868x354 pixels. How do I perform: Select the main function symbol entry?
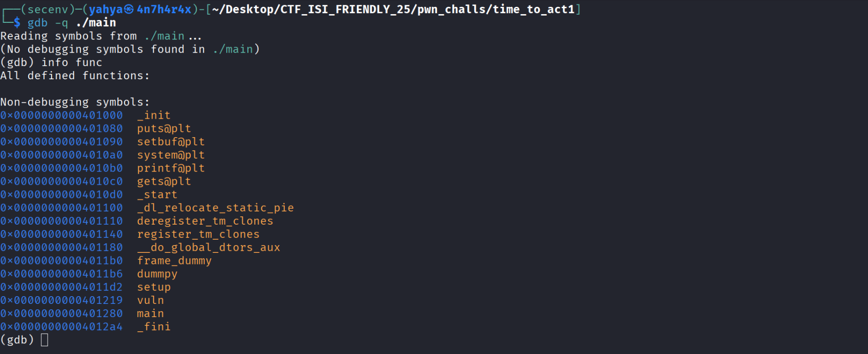pyautogui.click(x=150, y=314)
